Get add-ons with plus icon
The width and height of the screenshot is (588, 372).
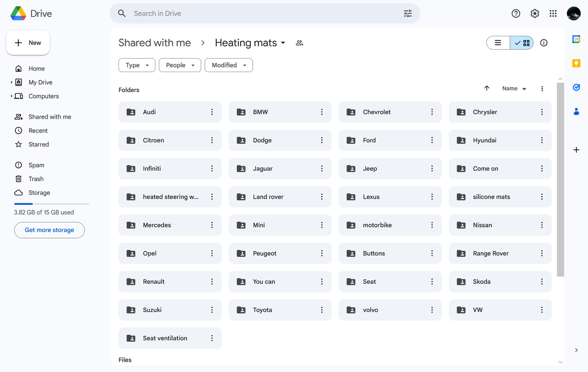[576, 150]
